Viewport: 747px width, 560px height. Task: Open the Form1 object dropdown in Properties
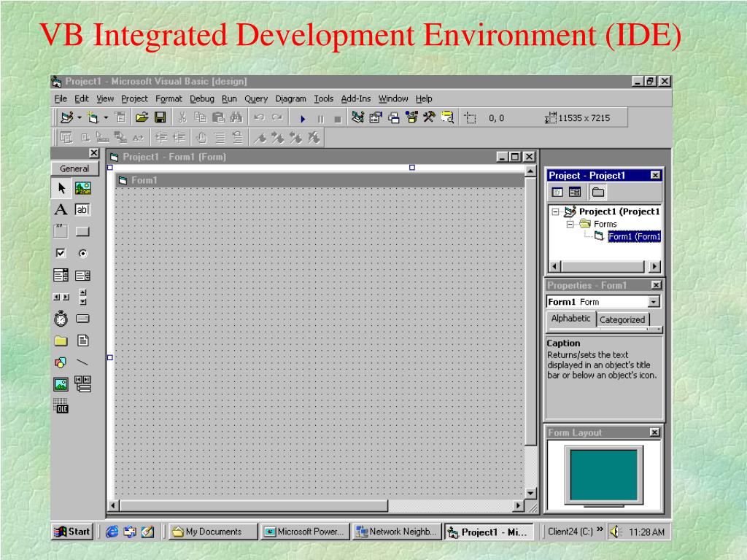(654, 301)
